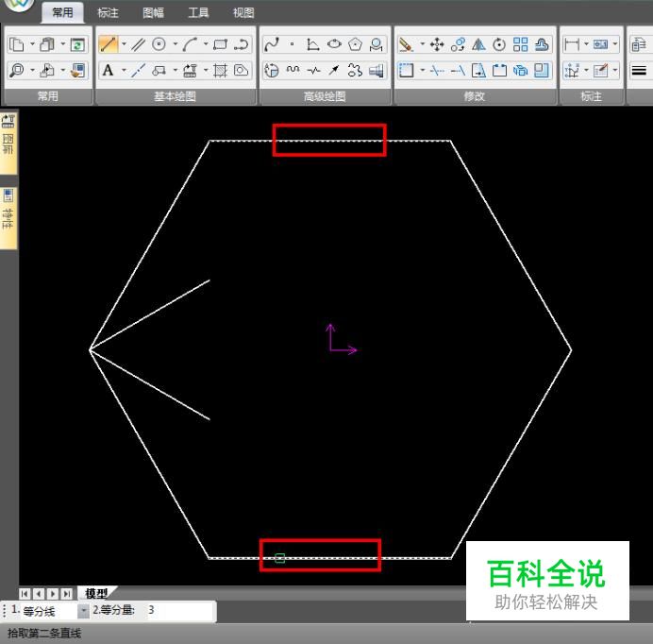The height and width of the screenshot is (644, 653).
Task: Click the Zoom window magnifier icon
Action: [x=17, y=71]
